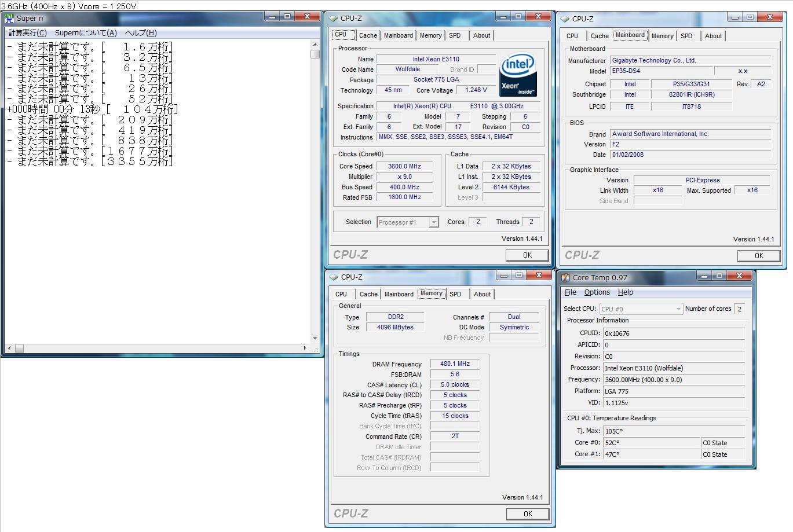Click the Core Temp CPUID value '0x10676'

click(674, 333)
